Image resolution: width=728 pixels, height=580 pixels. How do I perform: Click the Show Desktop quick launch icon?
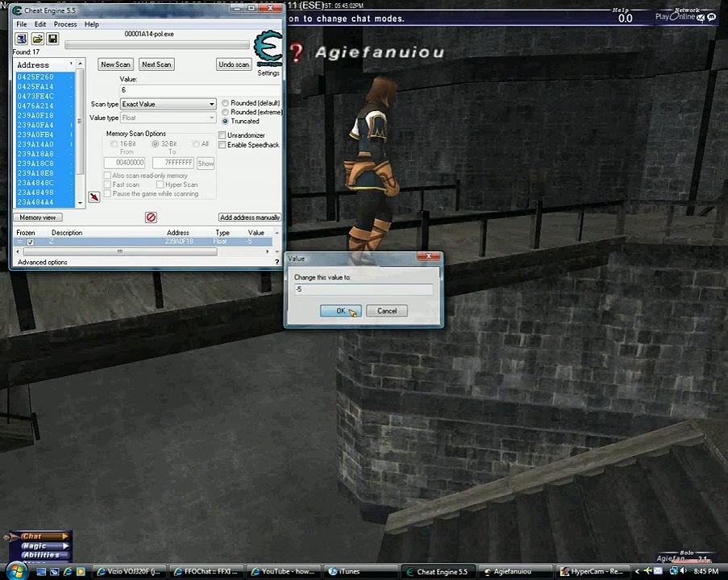pyautogui.click(x=41, y=572)
